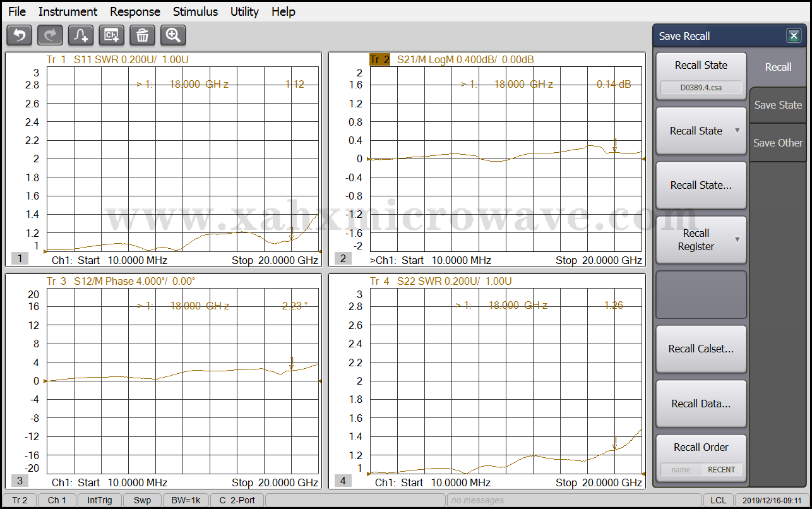This screenshot has width=812, height=509.
Task: Switch to the Recall tab
Action: coord(778,67)
